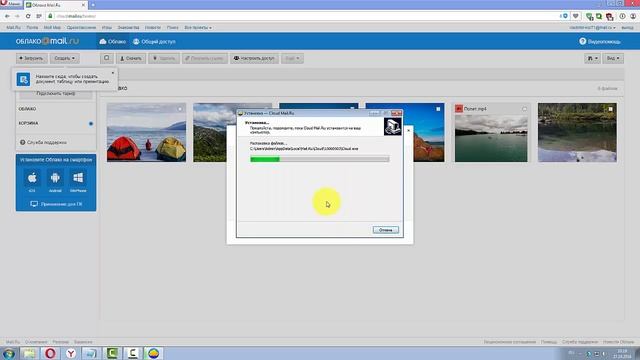Click the installer computer icon in dialog

tap(392, 127)
